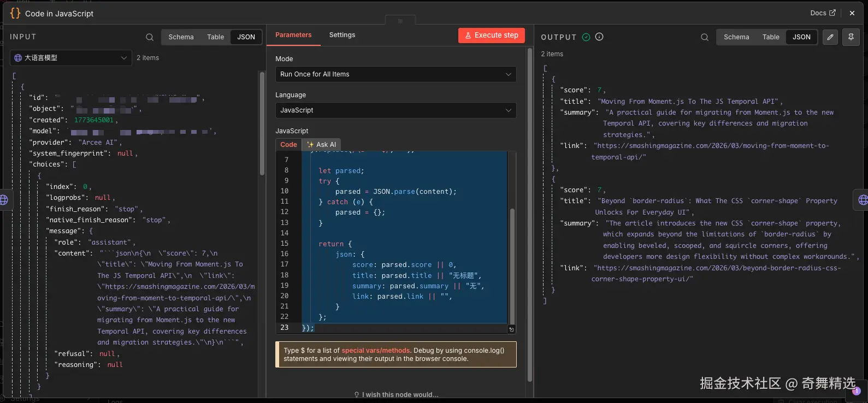Click the search icon in INPUT panel
The image size is (868, 403).
coord(150,37)
